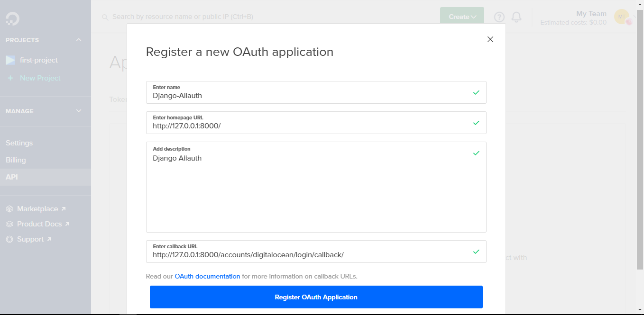Click the first-project icon in sidebar
Screen dimensions: 644x315
click(10, 60)
